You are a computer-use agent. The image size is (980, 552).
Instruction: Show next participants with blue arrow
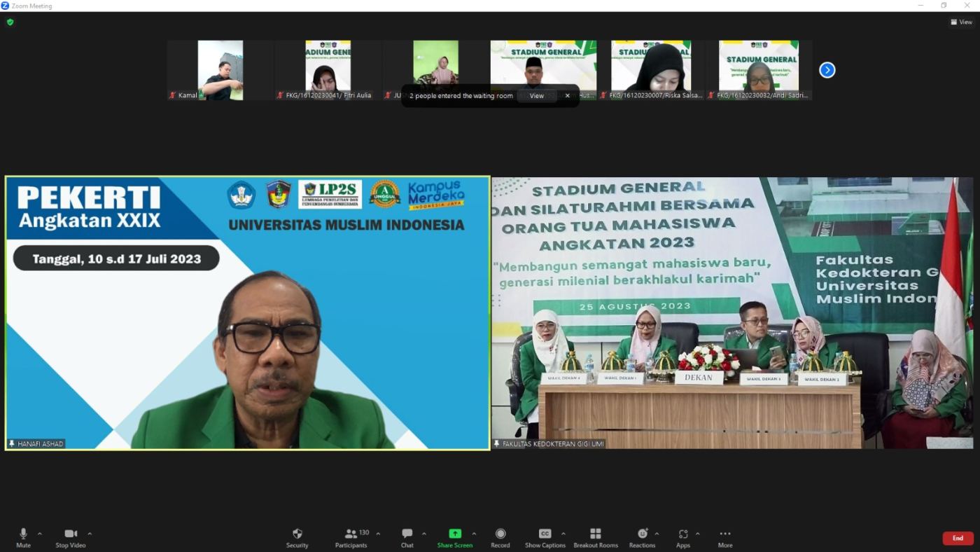click(827, 70)
